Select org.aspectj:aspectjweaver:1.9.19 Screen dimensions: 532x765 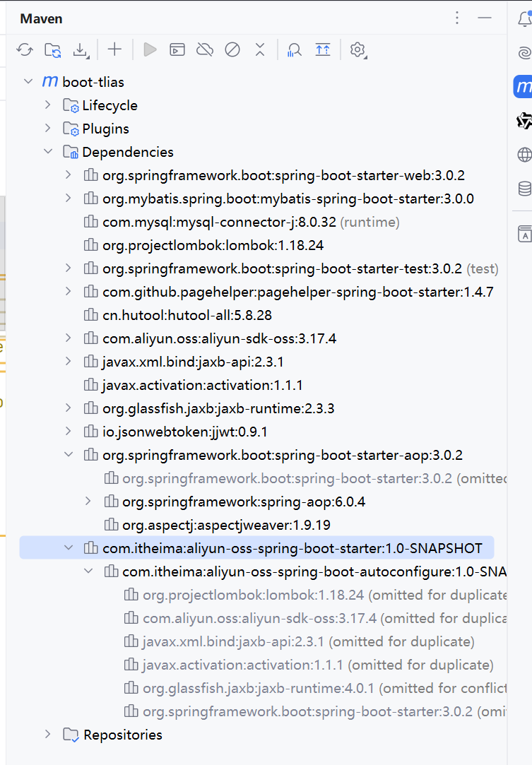tap(227, 526)
